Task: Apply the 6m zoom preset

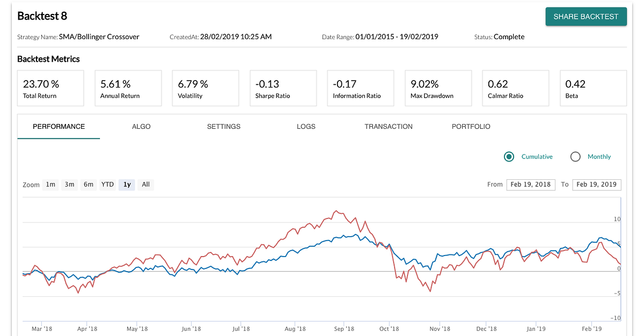Action: point(88,184)
